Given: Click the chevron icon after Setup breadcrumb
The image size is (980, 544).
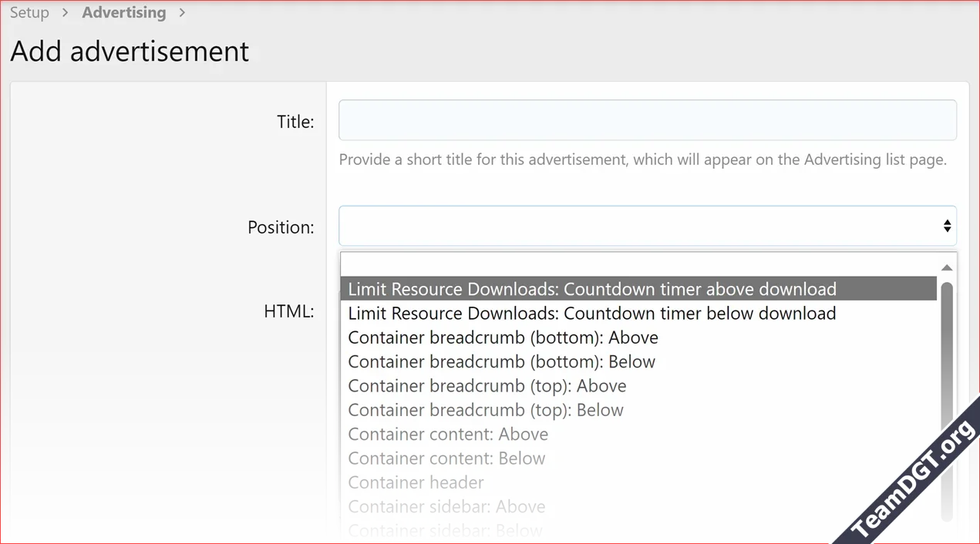Looking at the screenshot, I should [x=65, y=12].
